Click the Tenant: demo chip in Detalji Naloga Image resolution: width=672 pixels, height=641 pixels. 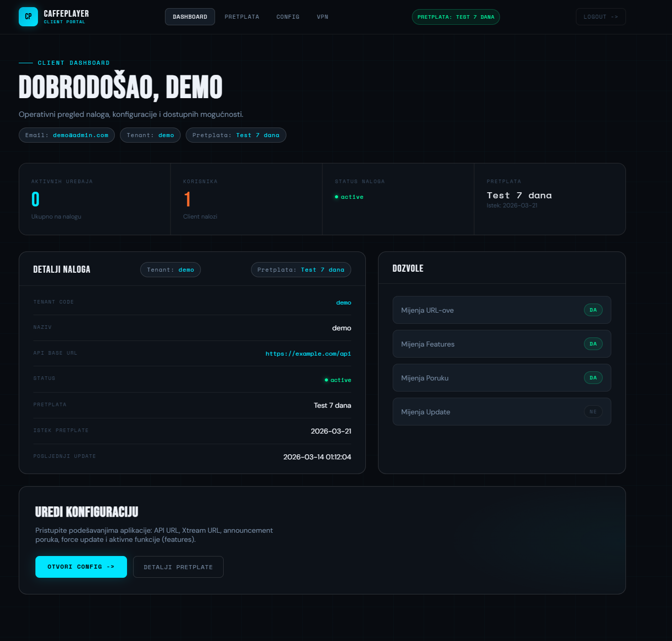click(171, 270)
